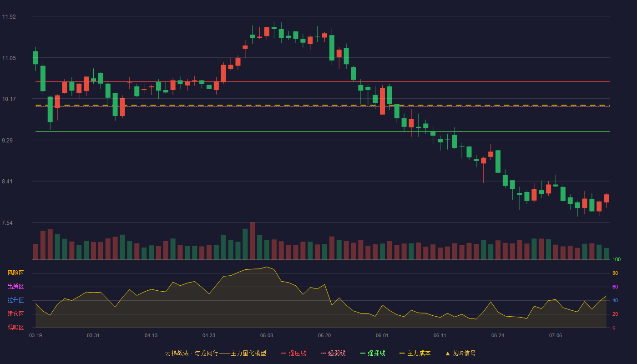The image size is (637, 364).
Task: Select the 出货区 zone label
Action: click(x=15, y=287)
